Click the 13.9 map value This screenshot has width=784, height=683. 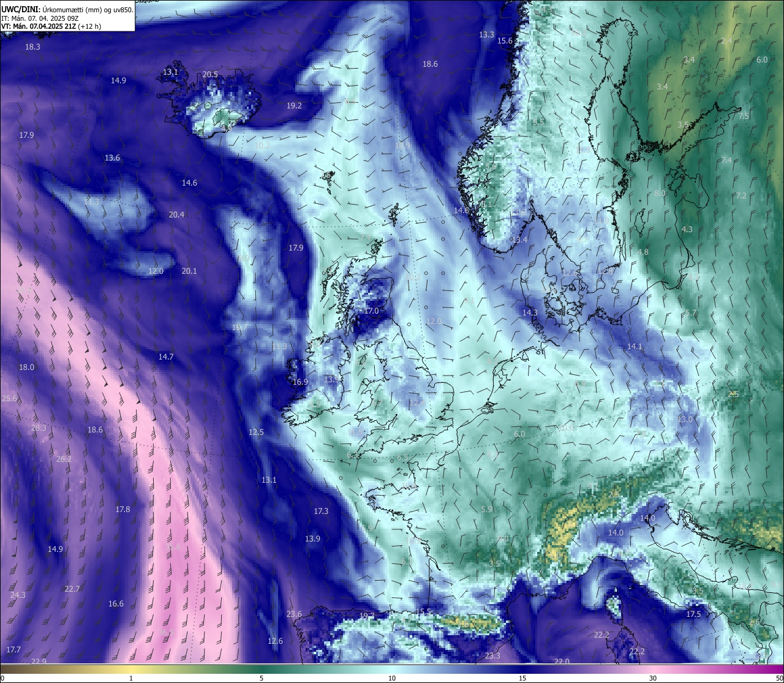coord(312,538)
